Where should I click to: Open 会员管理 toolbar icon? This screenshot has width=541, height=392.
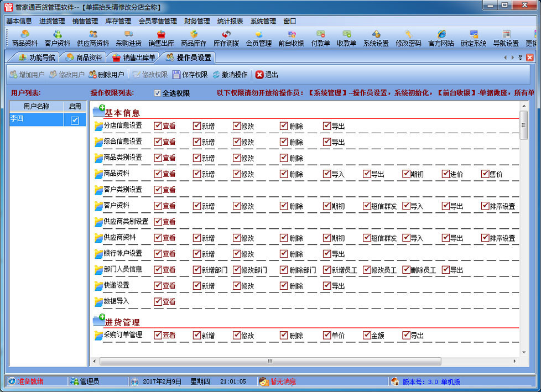coord(258,38)
